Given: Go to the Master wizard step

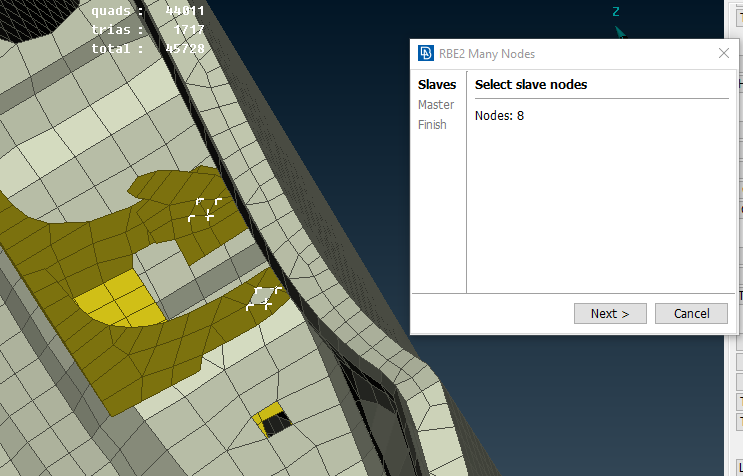Looking at the screenshot, I should [436, 105].
